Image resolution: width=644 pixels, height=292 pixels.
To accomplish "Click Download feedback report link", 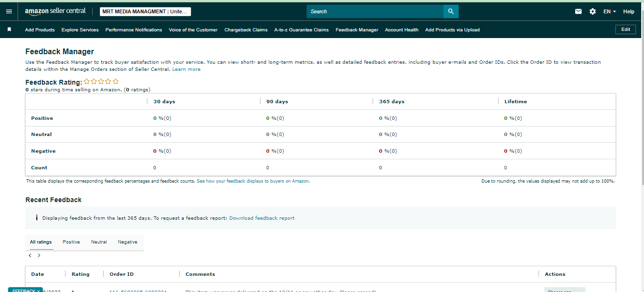I will [262, 218].
